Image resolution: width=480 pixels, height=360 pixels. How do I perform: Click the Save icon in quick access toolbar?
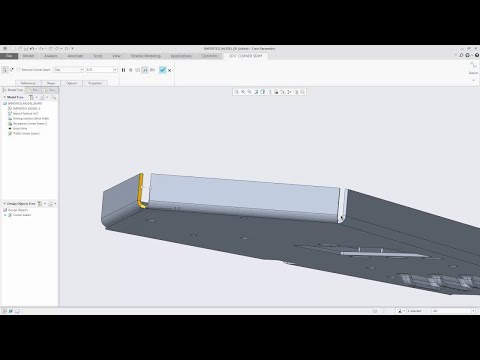(26, 49)
